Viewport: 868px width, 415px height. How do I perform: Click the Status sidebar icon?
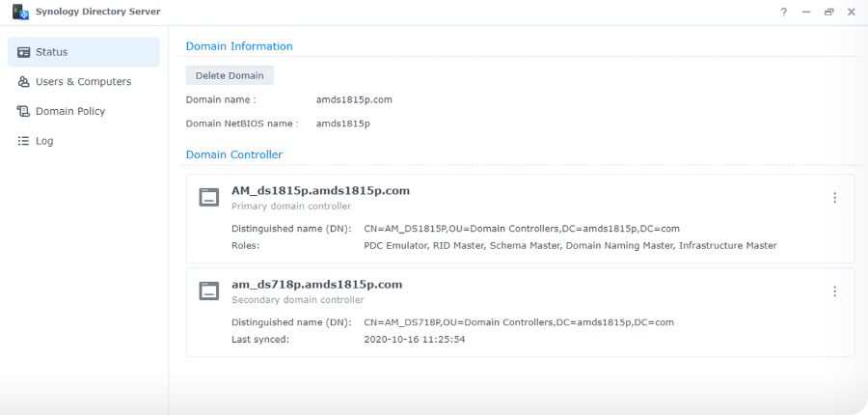pos(23,52)
